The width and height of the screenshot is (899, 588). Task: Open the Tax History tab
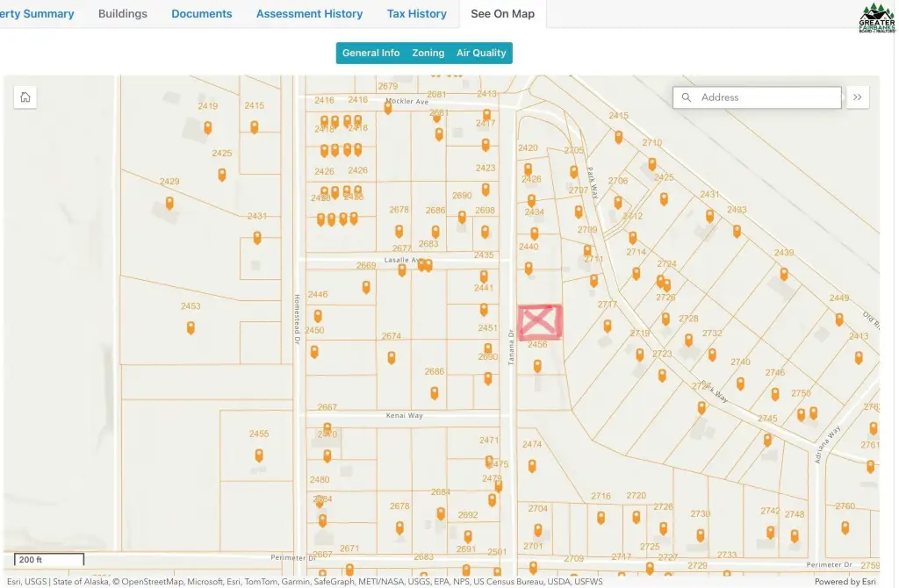pos(417,14)
